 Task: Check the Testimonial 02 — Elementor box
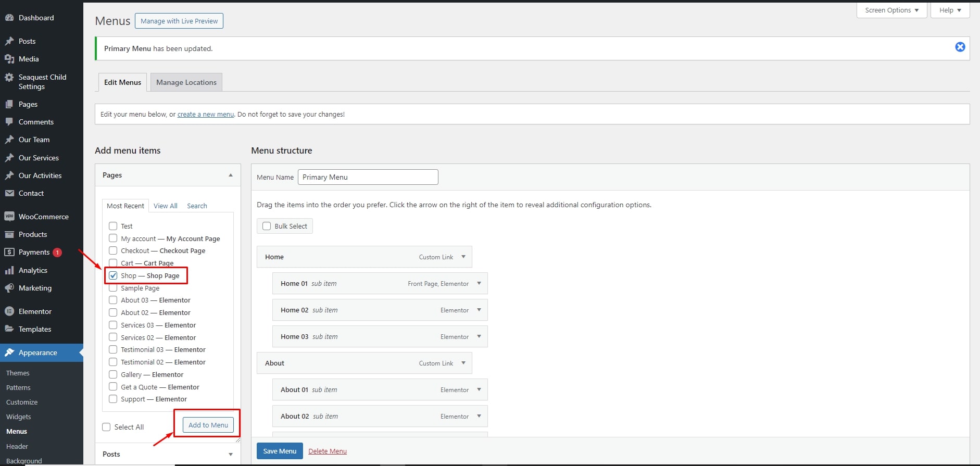pos(113,362)
